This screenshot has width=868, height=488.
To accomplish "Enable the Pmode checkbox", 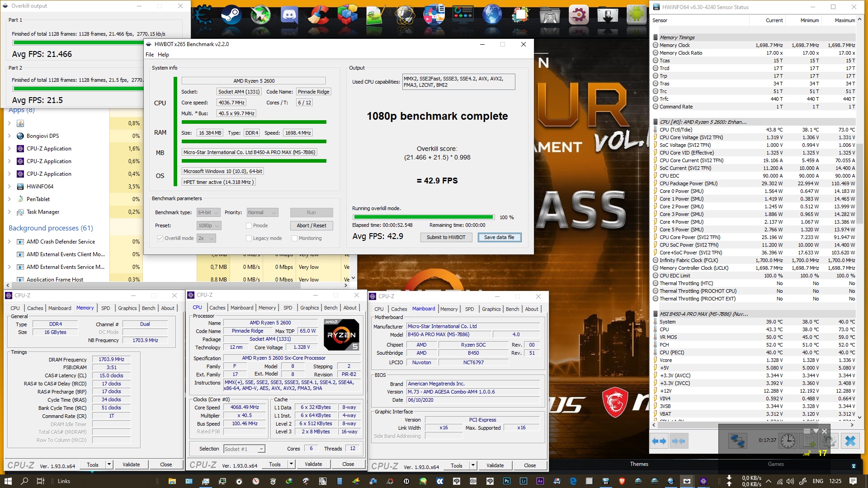I will pos(249,225).
